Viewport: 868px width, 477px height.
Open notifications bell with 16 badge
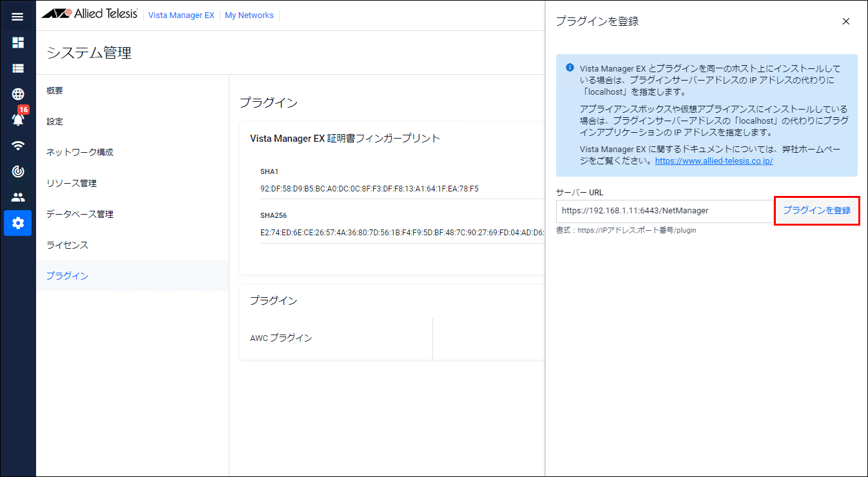point(17,119)
